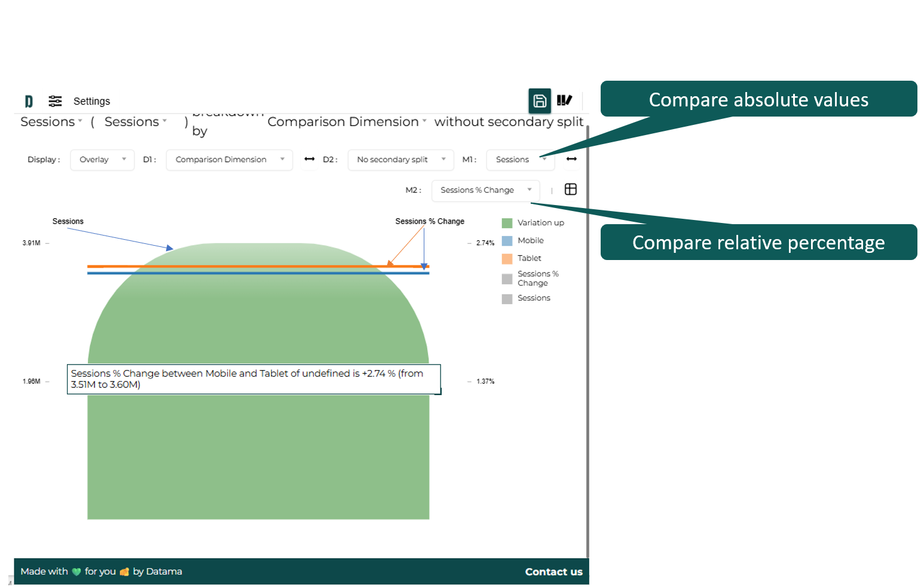Click the Contact us link
924x587 pixels.
553,571
